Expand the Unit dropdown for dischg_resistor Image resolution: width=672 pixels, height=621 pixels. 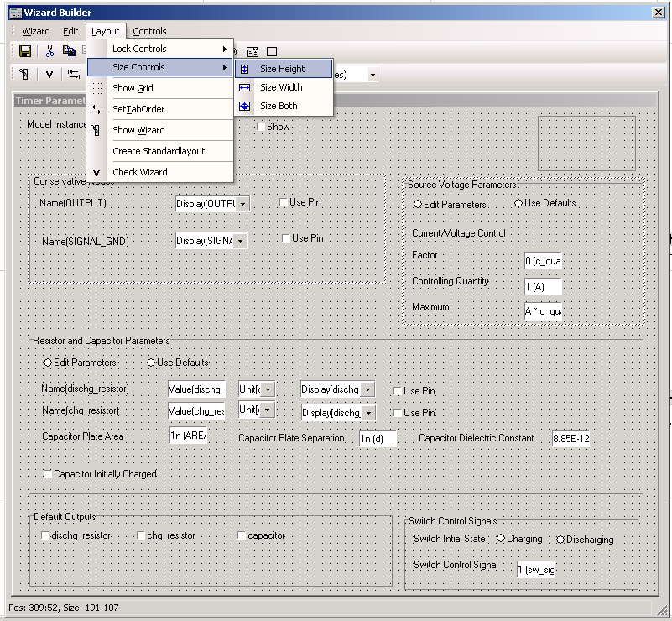click(x=268, y=389)
